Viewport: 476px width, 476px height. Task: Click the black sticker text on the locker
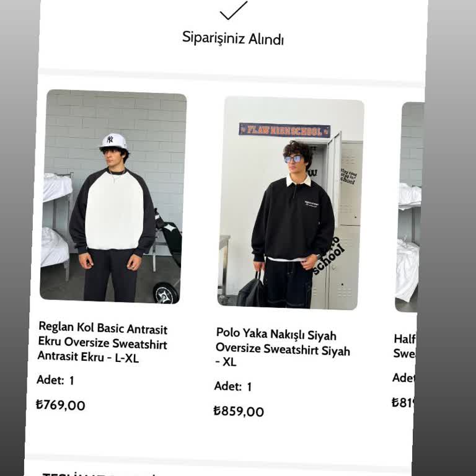[x=329, y=256]
